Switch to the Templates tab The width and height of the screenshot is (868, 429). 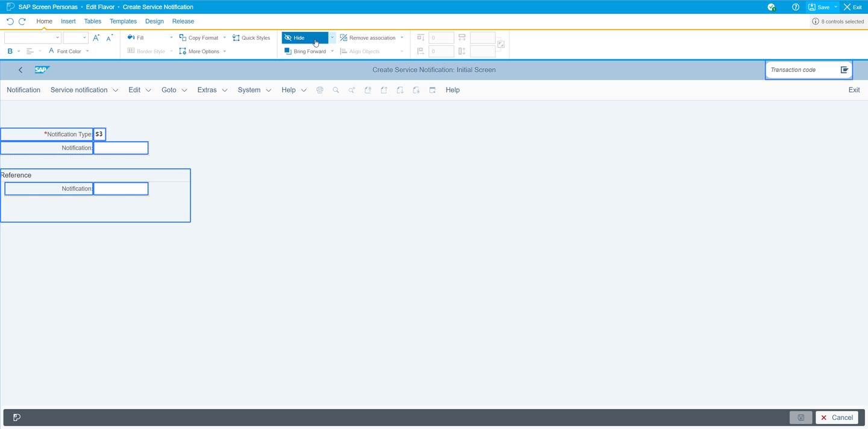click(123, 21)
